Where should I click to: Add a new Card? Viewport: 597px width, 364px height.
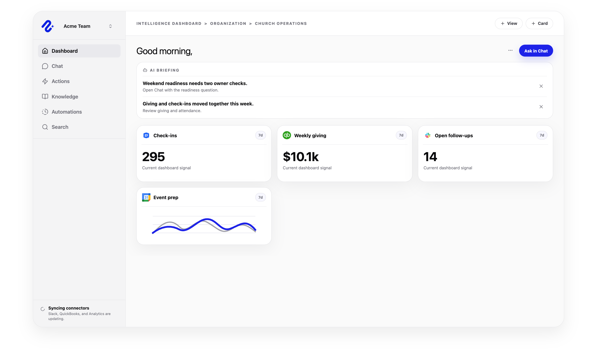tap(539, 23)
